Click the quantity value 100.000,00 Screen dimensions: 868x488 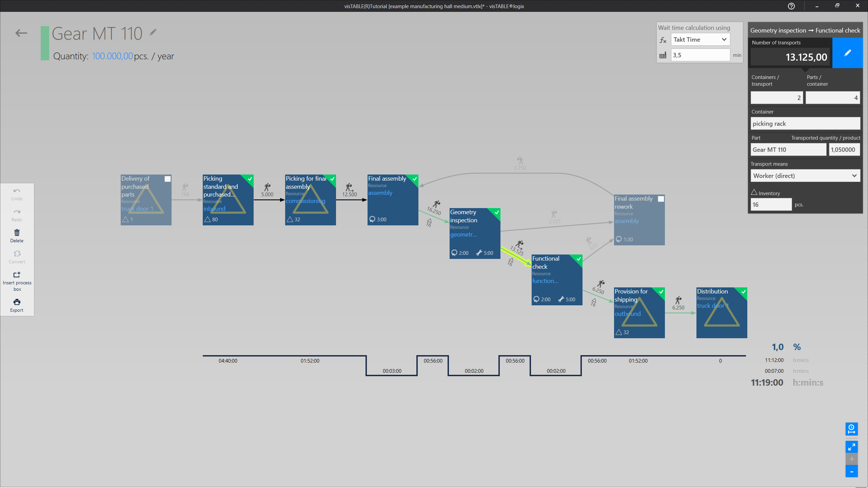[x=112, y=56]
